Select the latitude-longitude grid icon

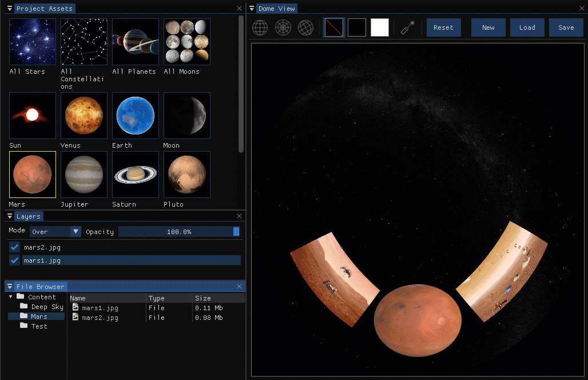click(260, 28)
